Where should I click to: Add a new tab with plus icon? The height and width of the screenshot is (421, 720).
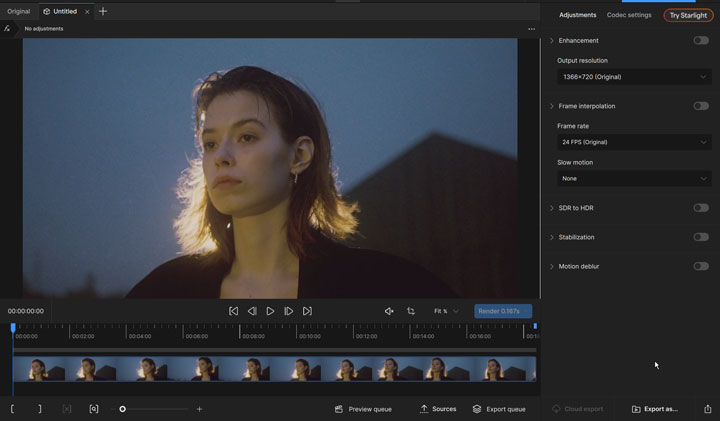click(x=103, y=11)
